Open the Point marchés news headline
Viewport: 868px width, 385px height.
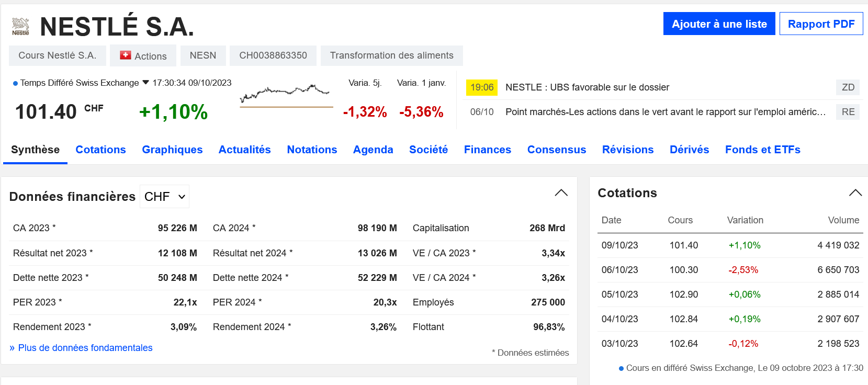[x=666, y=112]
